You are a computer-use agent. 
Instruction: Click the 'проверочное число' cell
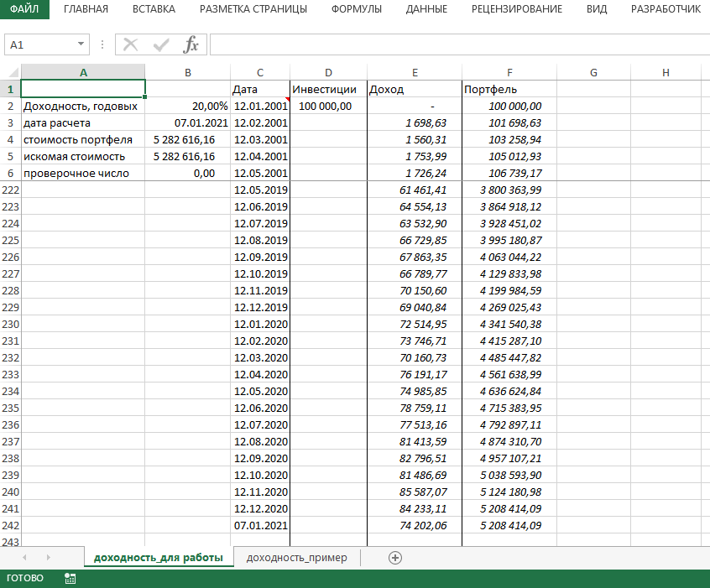click(x=83, y=173)
